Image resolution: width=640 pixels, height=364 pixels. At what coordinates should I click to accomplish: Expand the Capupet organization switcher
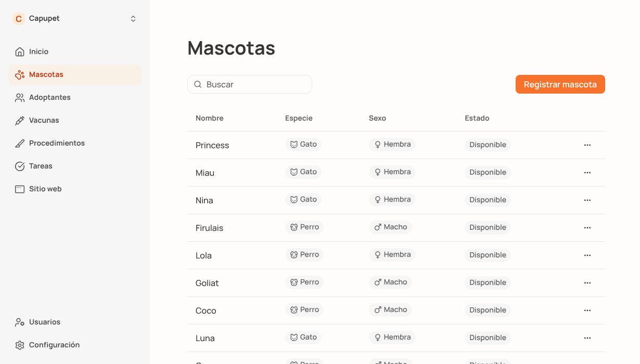(133, 19)
